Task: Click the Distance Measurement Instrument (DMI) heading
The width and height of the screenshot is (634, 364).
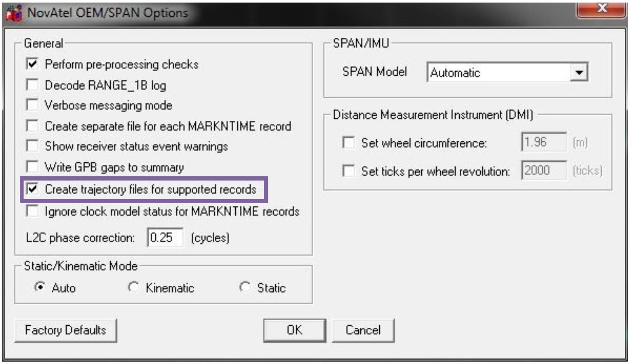Action: click(x=433, y=114)
